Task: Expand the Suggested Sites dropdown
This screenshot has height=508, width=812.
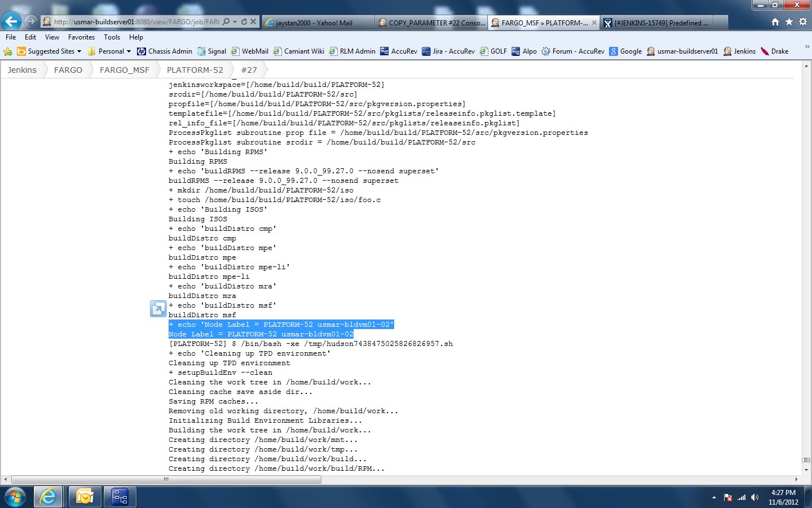Action: (x=79, y=51)
